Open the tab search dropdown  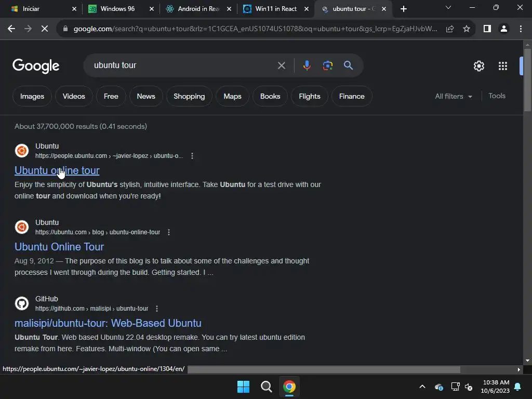point(448,7)
